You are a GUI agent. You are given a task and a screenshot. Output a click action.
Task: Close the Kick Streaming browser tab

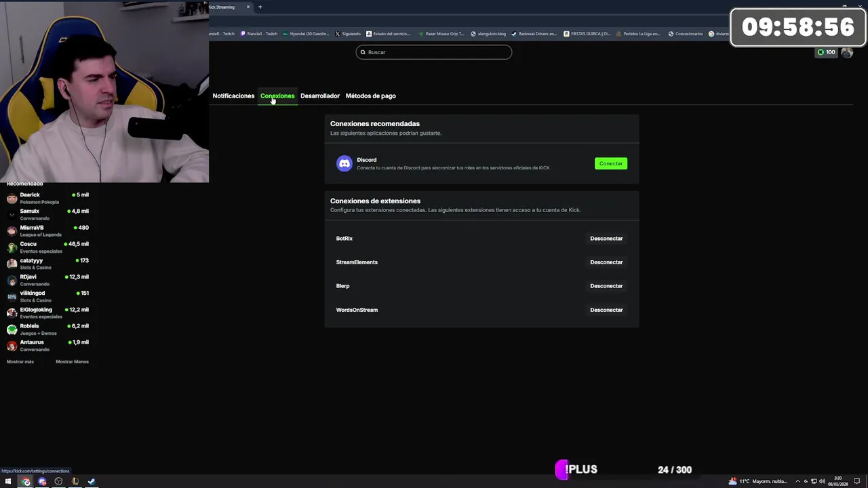[248, 7]
